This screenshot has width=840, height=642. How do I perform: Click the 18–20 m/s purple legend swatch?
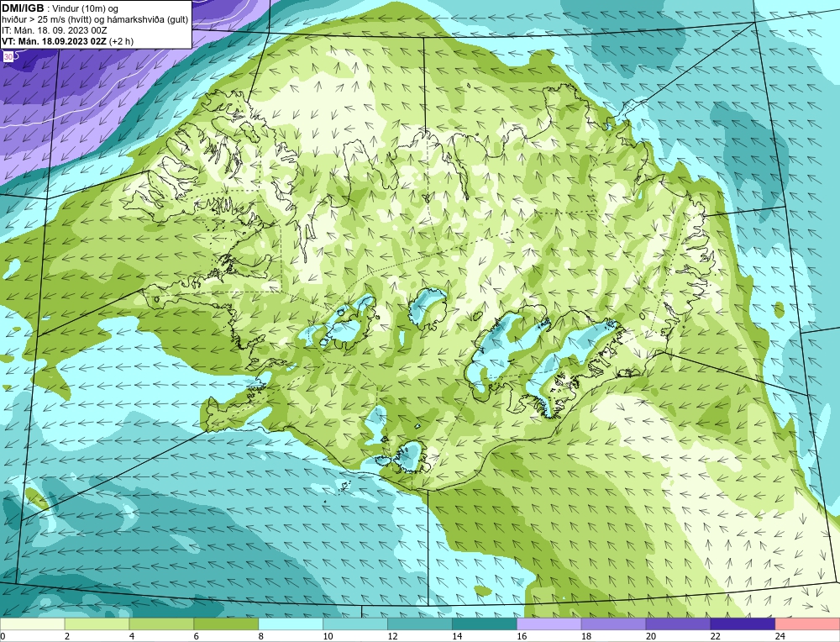coord(613,624)
